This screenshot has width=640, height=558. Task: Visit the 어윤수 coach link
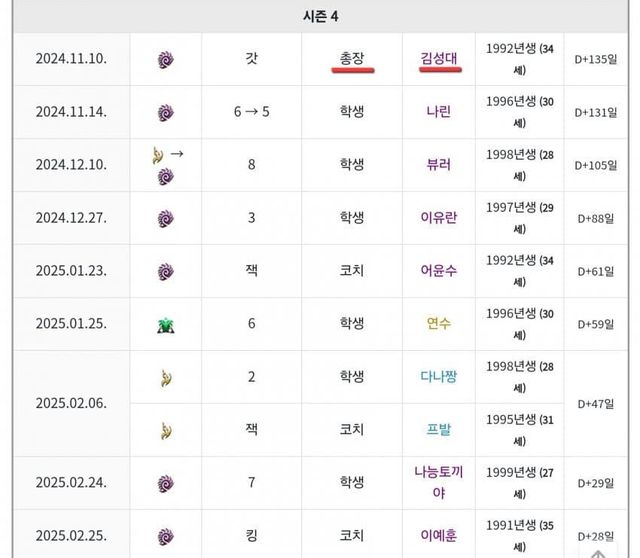click(438, 271)
